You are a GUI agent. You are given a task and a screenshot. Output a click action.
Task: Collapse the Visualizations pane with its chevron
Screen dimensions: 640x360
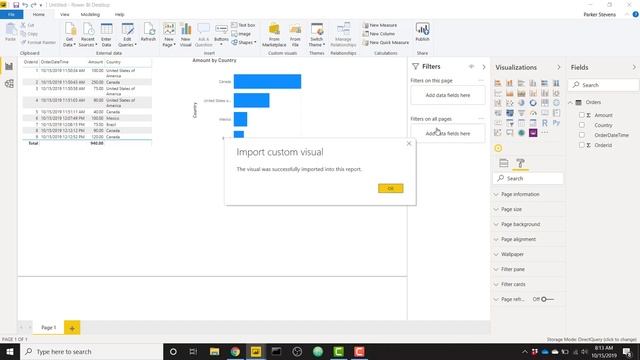559,67
